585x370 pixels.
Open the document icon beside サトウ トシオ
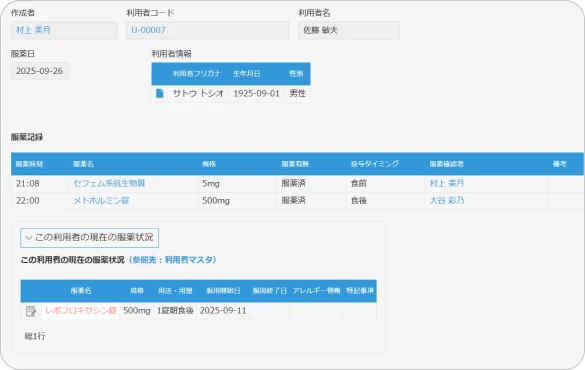pos(160,93)
